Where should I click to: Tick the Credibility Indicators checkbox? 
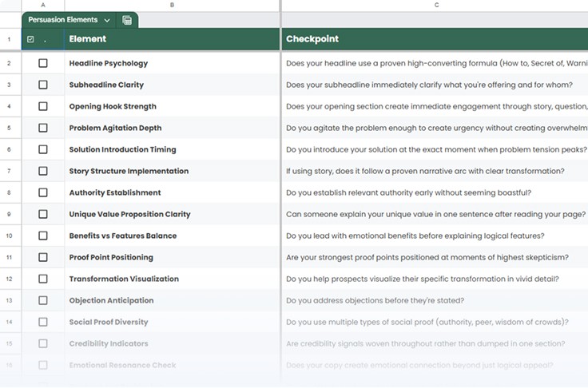coord(43,343)
